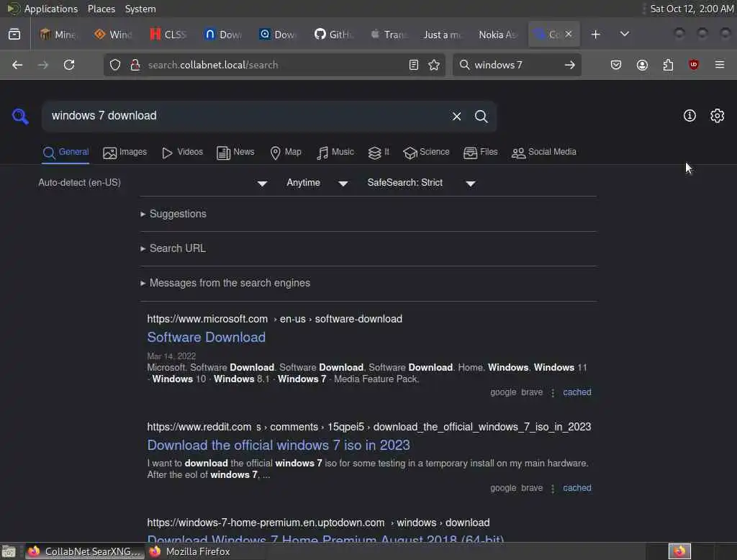Viewport: 737px width, 560px height.
Task: Select the Social Media search category
Action: point(544,153)
